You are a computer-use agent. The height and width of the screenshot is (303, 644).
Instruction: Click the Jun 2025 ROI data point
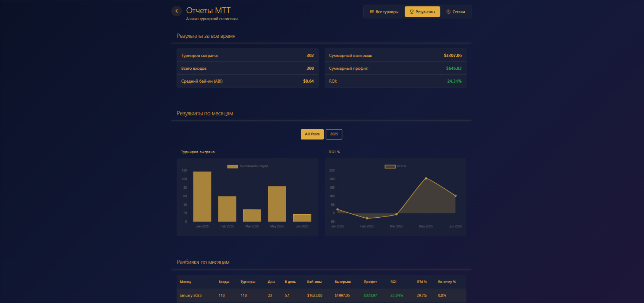455,196
